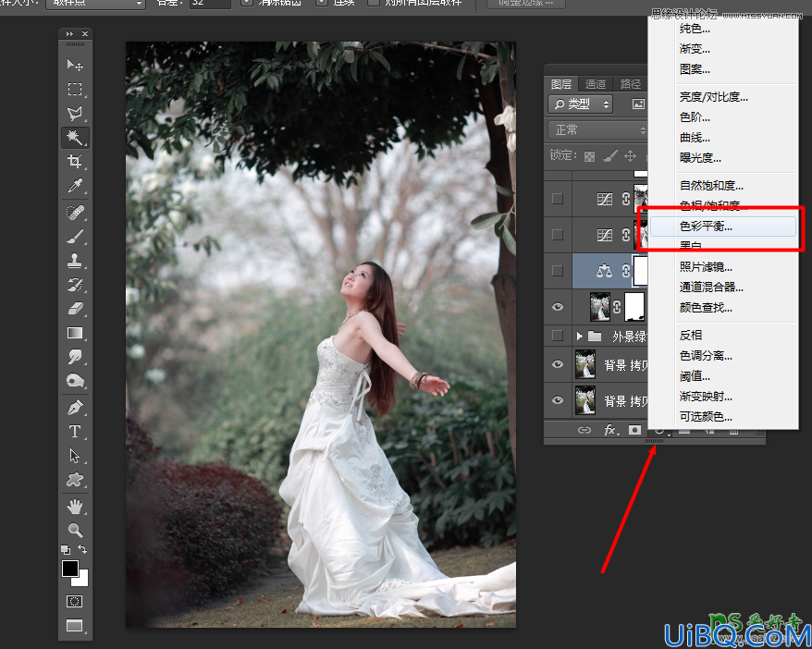Image resolution: width=812 pixels, height=649 pixels.
Task: Show the selected Color Balance layer
Action: pos(558,270)
